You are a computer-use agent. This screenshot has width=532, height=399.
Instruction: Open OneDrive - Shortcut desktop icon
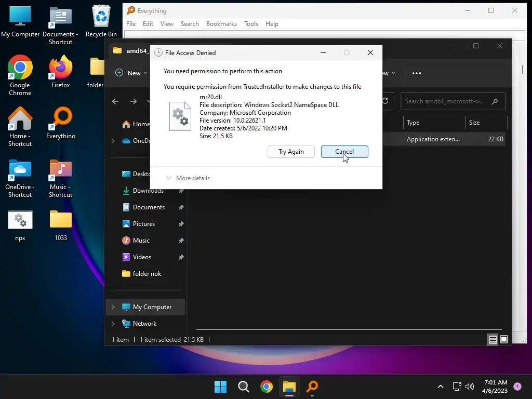tap(20, 178)
